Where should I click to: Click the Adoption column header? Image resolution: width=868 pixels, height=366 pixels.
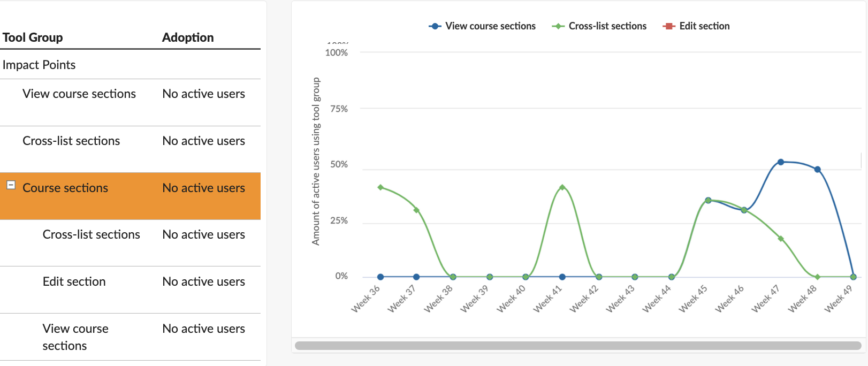pos(188,37)
